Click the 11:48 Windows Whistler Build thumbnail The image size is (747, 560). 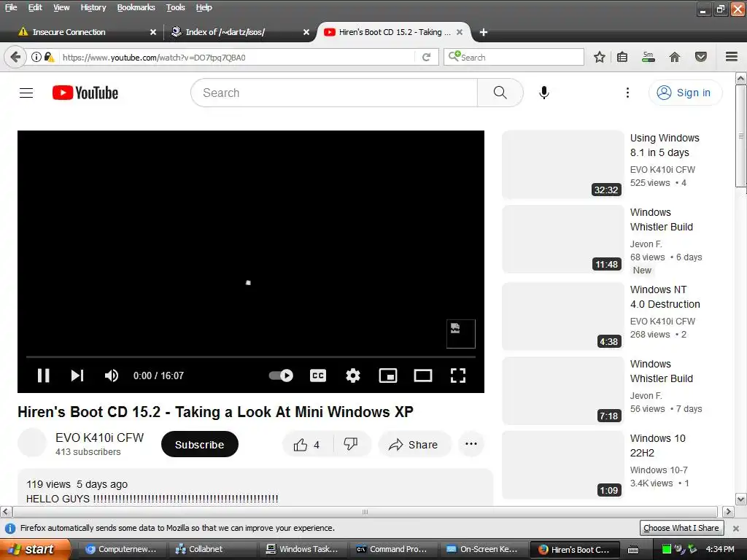pyautogui.click(x=562, y=239)
